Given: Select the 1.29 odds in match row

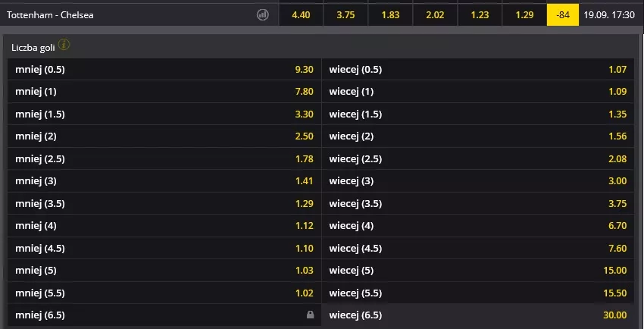Looking at the screenshot, I should click(524, 15).
